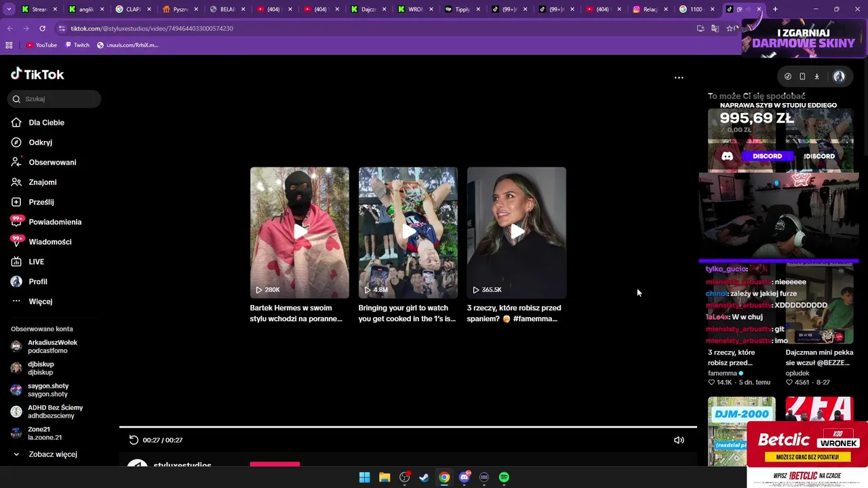Open Znajomi in sidebar
The image size is (868, 488).
tap(42, 182)
